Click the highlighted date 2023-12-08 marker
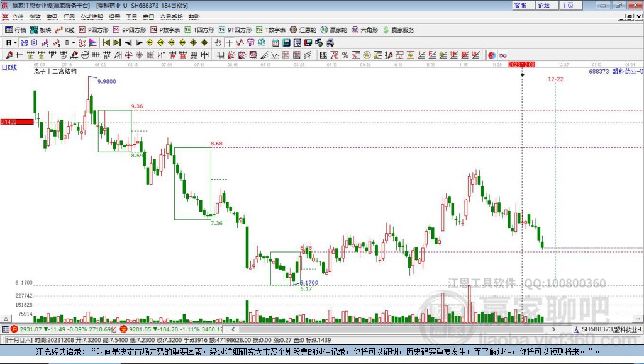Image resolution: width=644 pixels, height=364 pixels. 521,65
